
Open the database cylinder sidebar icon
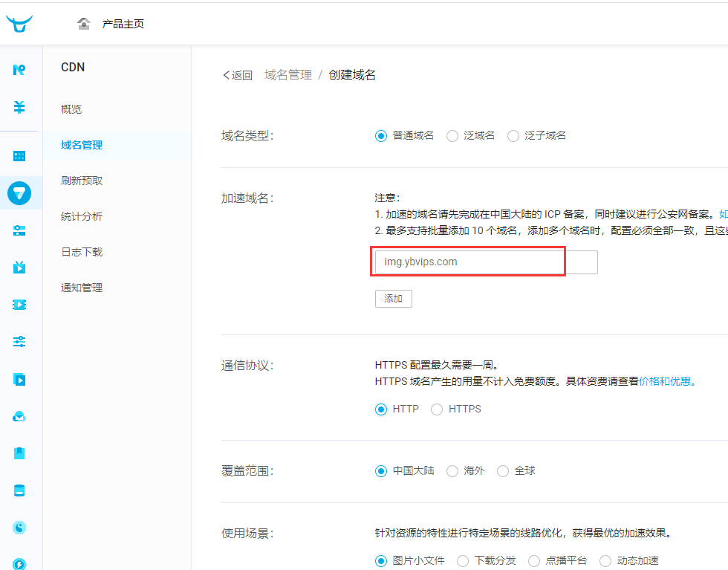pos(19,490)
